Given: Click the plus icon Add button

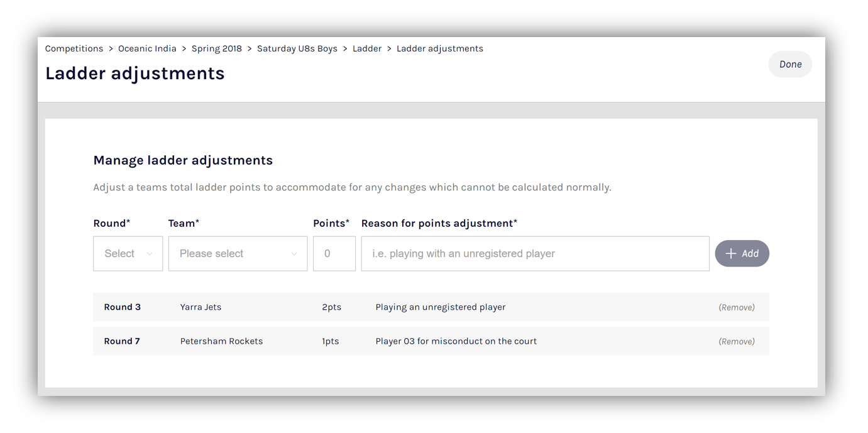Looking at the screenshot, I should [742, 254].
